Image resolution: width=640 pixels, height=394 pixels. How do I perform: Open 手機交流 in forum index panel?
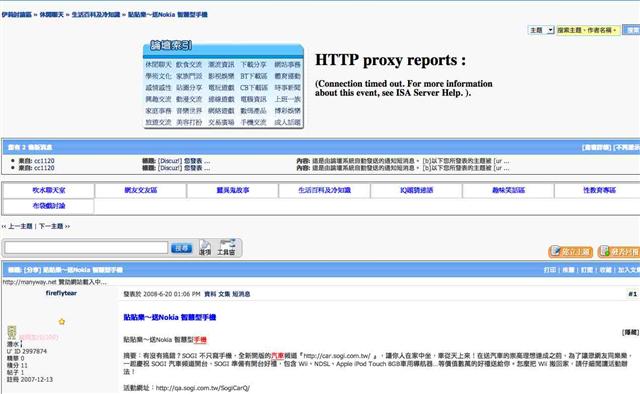click(x=253, y=122)
